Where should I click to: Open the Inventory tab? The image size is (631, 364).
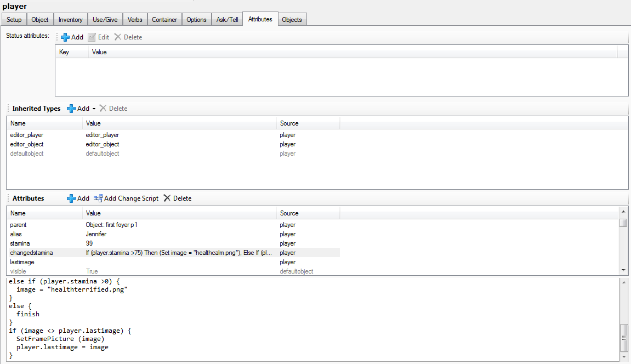71,20
